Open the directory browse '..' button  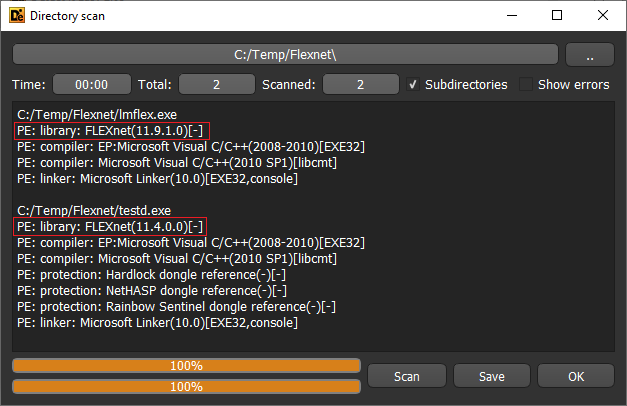pyautogui.click(x=589, y=54)
